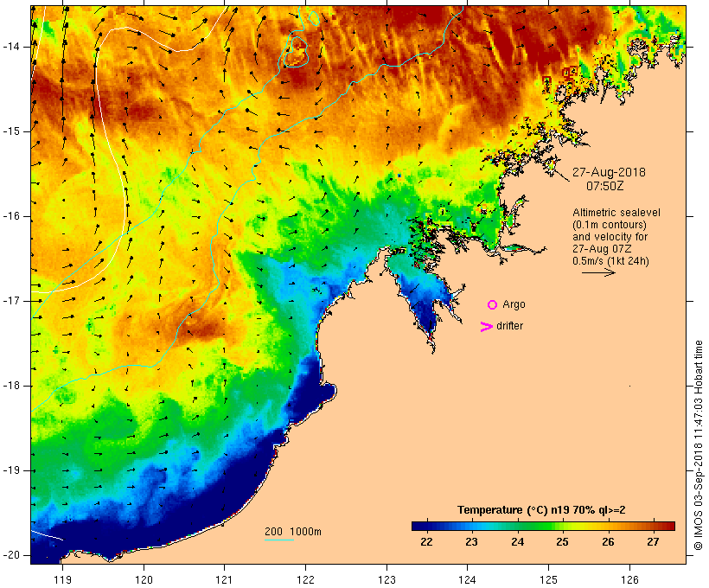The image size is (709, 588).
Task: Click the velocity scale reference arrow
Action: tap(598, 272)
